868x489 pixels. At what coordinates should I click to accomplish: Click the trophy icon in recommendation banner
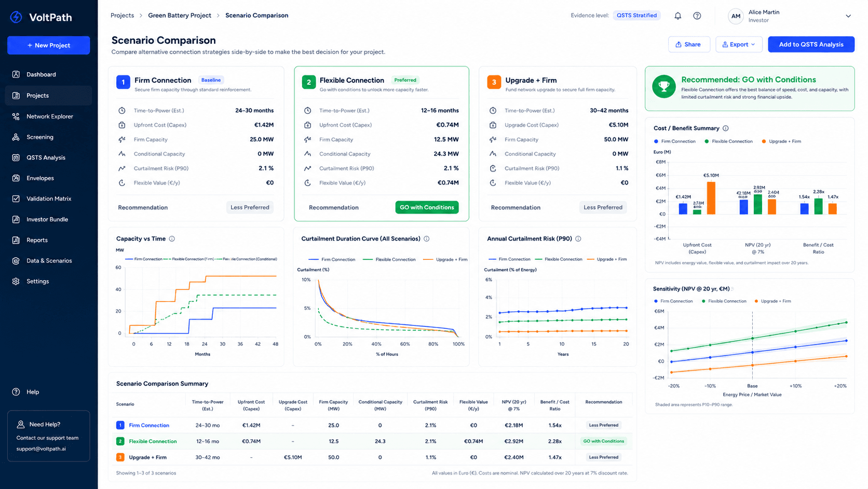(x=664, y=86)
